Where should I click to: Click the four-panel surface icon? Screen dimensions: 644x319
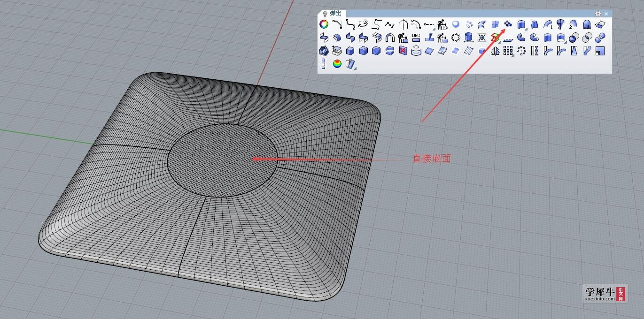(495, 24)
